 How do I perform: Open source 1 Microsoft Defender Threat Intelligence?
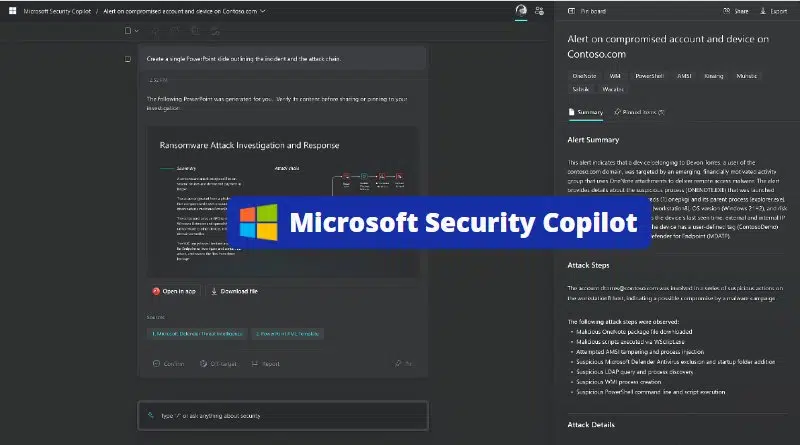[197, 334]
